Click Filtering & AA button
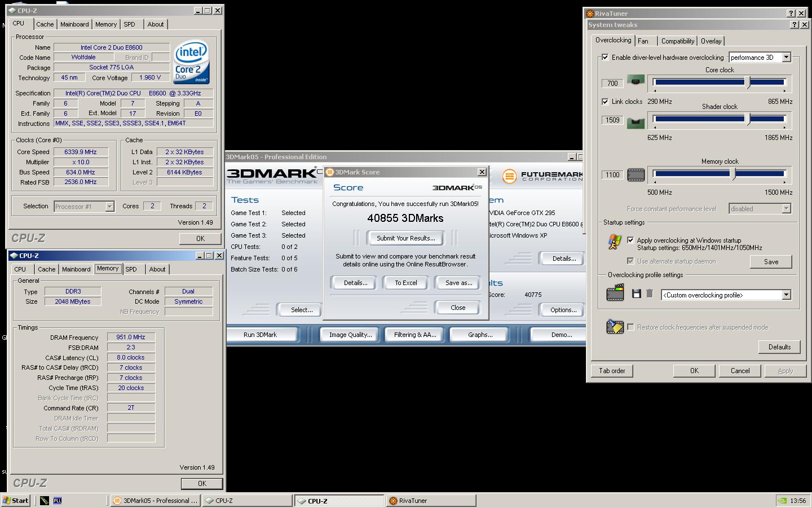Image resolution: width=812 pixels, height=508 pixels. click(x=415, y=335)
